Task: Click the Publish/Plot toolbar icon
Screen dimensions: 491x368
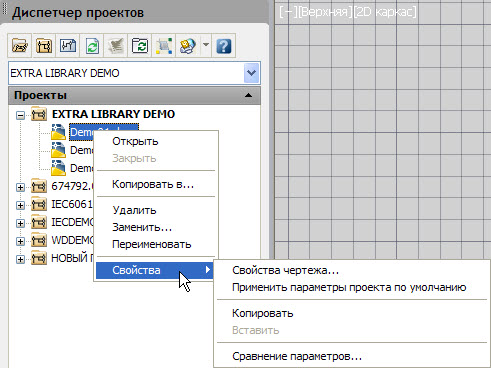Action: pyautogui.click(x=188, y=46)
